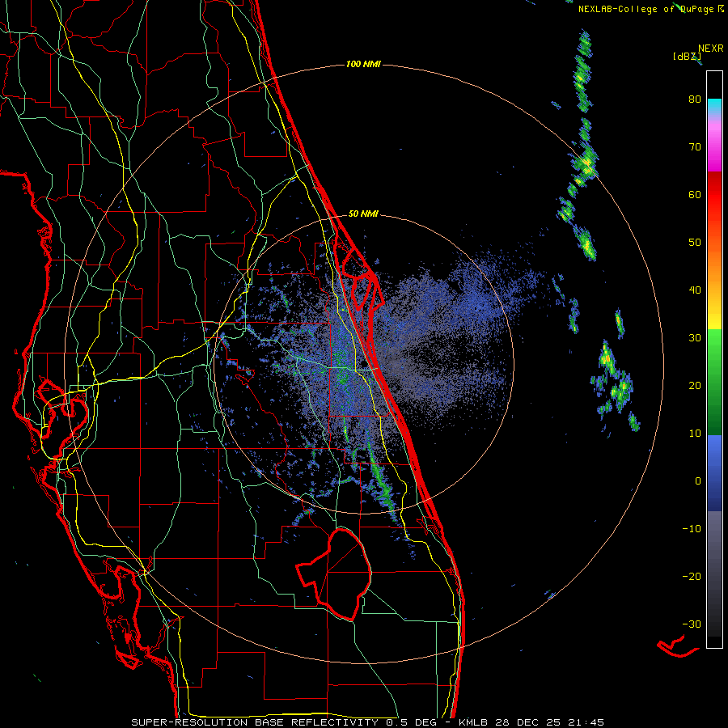Click the "100 NMI" range ring label

coord(363,64)
